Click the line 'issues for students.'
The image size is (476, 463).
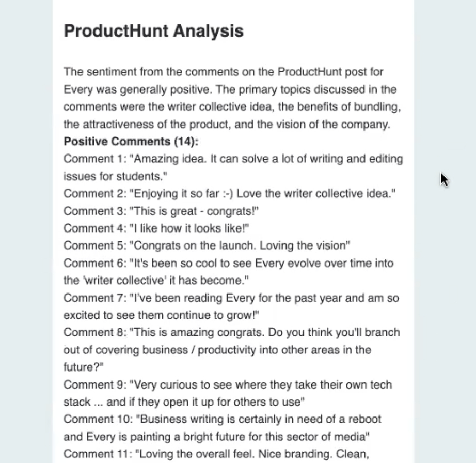tap(115, 176)
